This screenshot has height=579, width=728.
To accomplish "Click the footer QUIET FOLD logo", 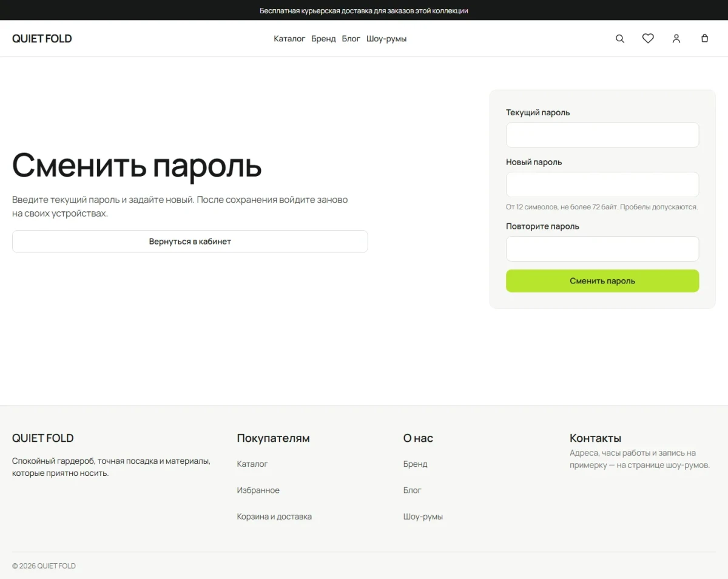I will coord(43,438).
